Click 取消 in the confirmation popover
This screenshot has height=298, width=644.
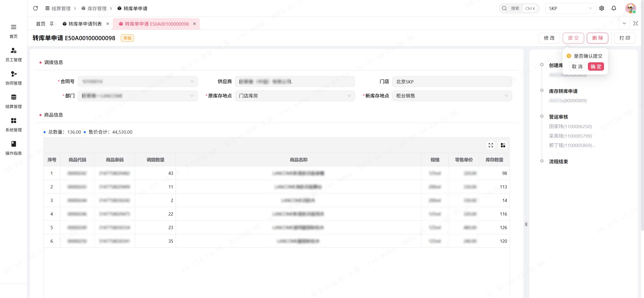(577, 67)
